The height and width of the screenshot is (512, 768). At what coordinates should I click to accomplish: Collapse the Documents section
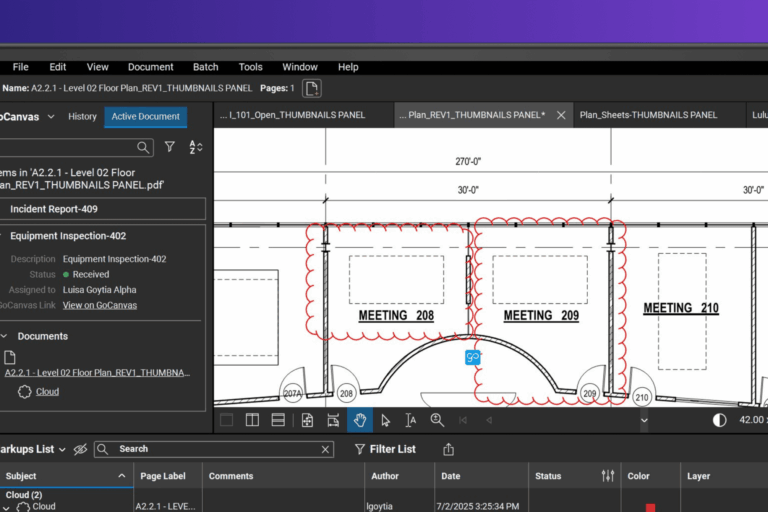pyautogui.click(x=5, y=336)
